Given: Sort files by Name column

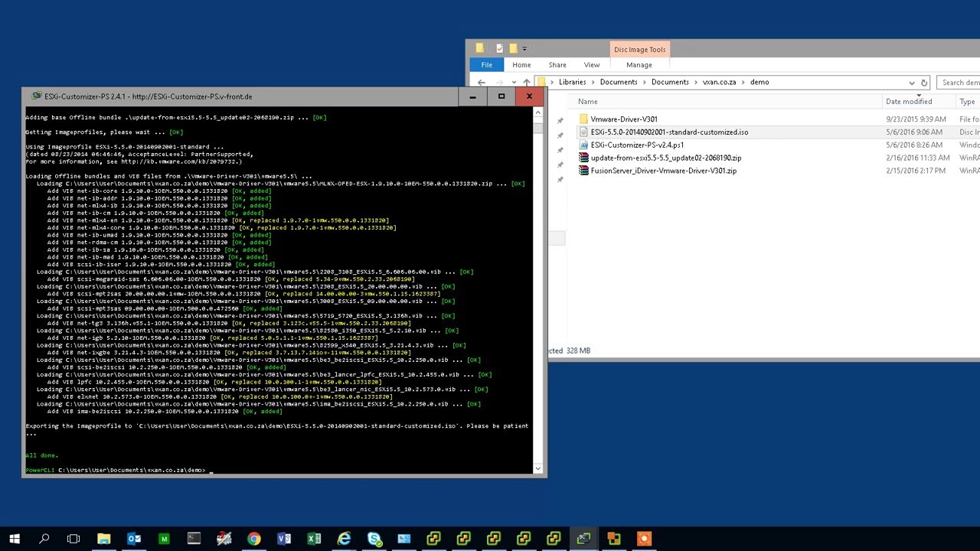Looking at the screenshot, I should click(588, 102).
